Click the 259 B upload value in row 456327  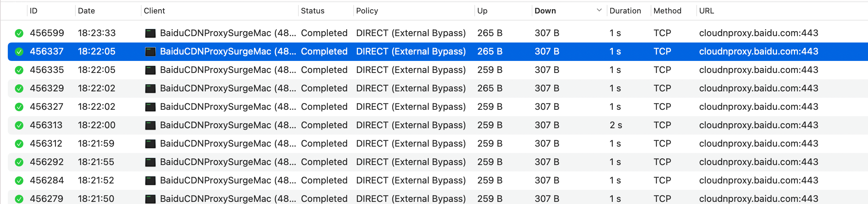[490, 107]
